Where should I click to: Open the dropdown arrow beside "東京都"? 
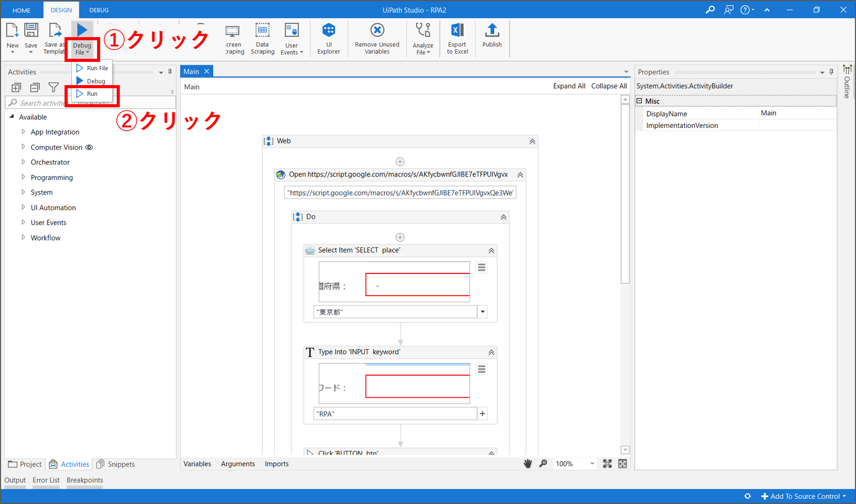point(483,312)
